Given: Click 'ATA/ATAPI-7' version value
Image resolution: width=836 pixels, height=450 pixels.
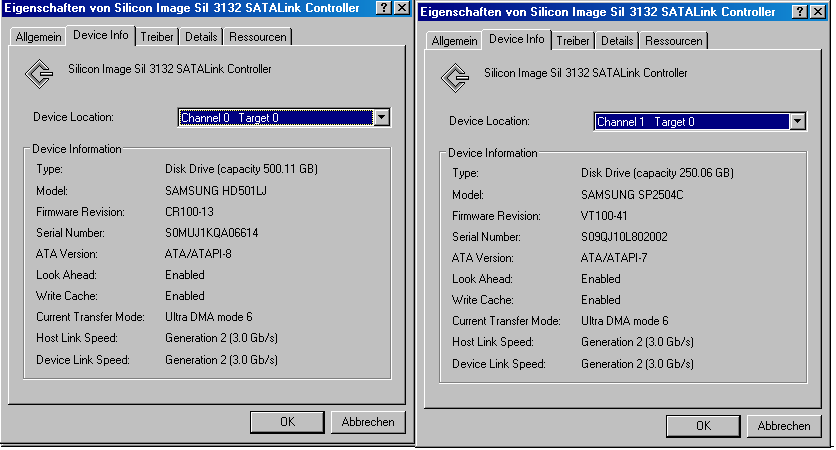Looking at the screenshot, I should [614, 258].
